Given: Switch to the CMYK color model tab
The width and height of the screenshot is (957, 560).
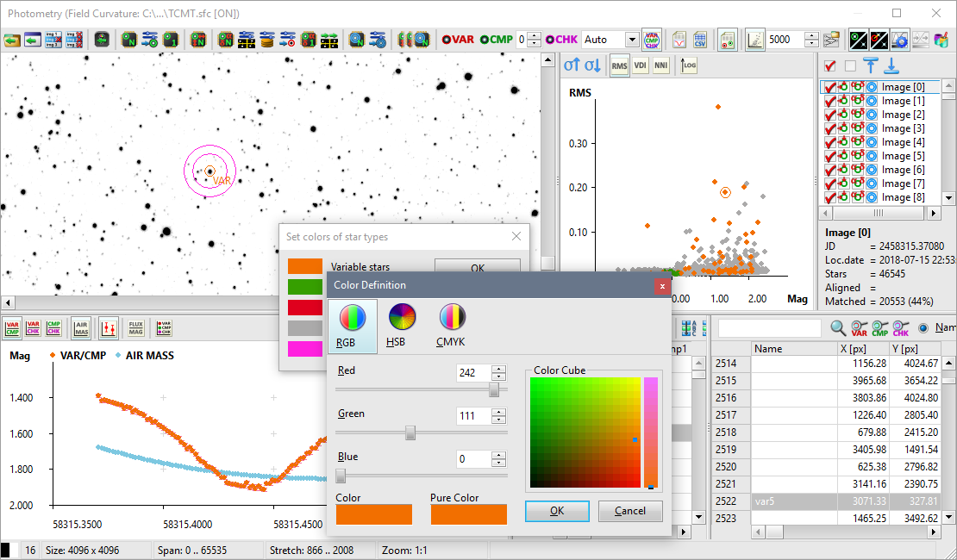Looking at the screenshot, I should [x=451, y=326].
